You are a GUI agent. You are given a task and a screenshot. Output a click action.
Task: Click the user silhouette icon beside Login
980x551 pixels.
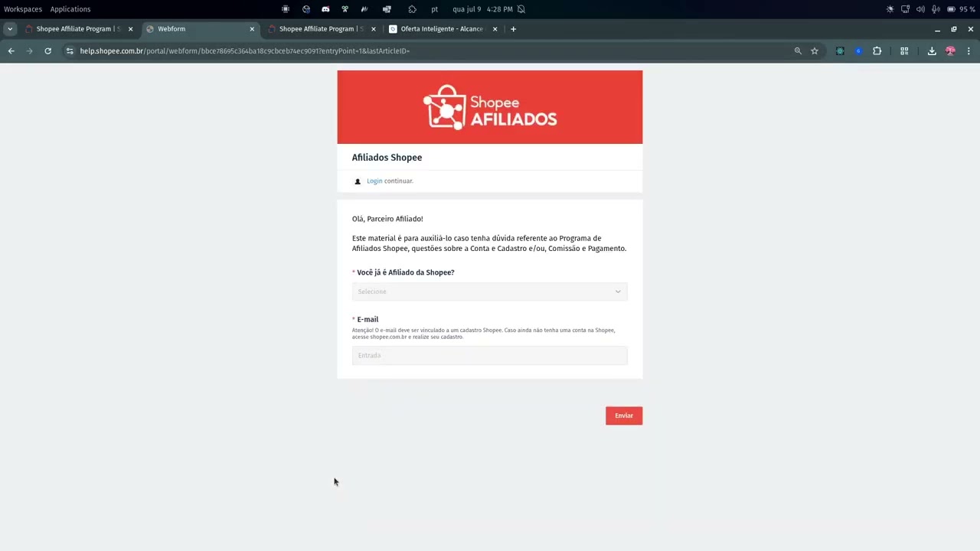[358, 181]
